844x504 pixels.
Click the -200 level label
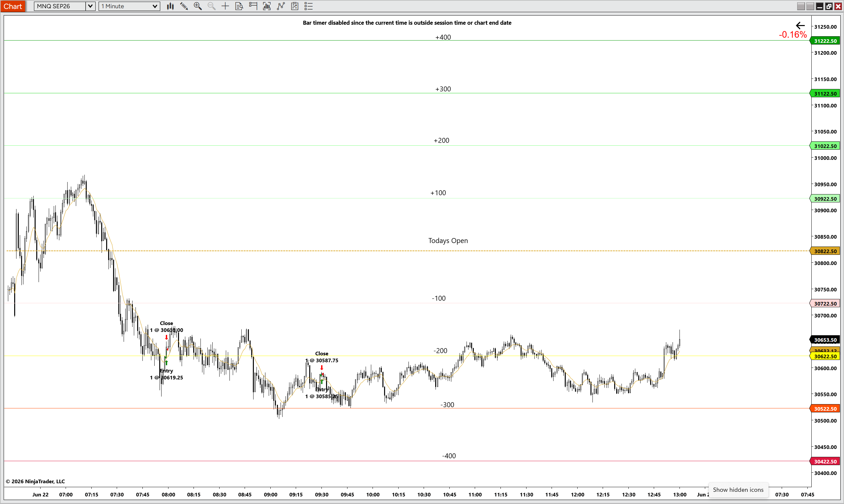pyautogui.click(x=440, y=351)
